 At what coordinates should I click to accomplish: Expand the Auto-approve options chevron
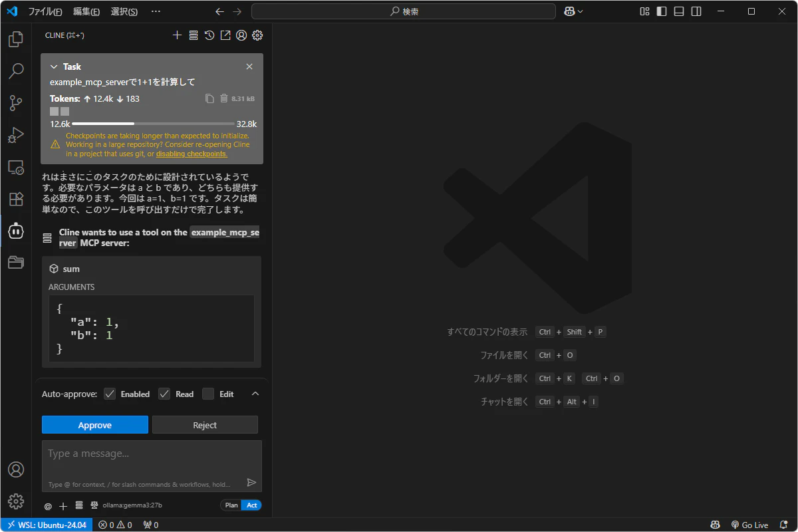pos(255,394)
